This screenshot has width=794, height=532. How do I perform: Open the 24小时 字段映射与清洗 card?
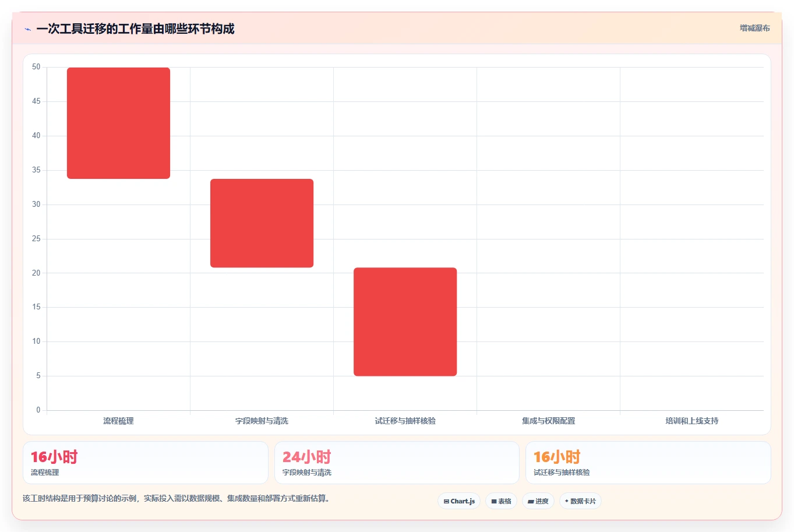397,463
